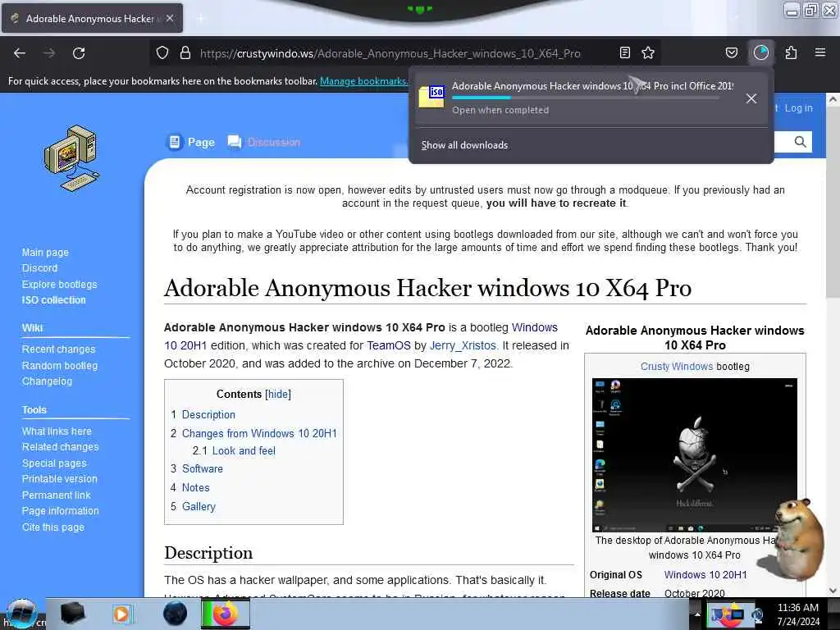840x630 pixels.
Task: Click Show all downloads
Action: point(464,145)
